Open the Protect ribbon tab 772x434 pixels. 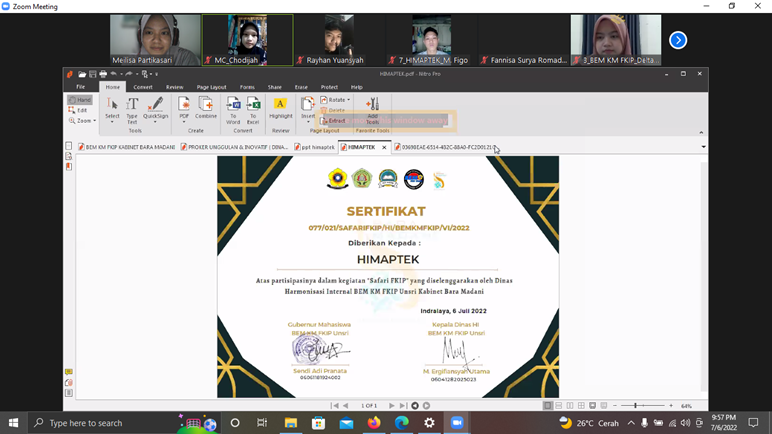(x=329, y=87)
